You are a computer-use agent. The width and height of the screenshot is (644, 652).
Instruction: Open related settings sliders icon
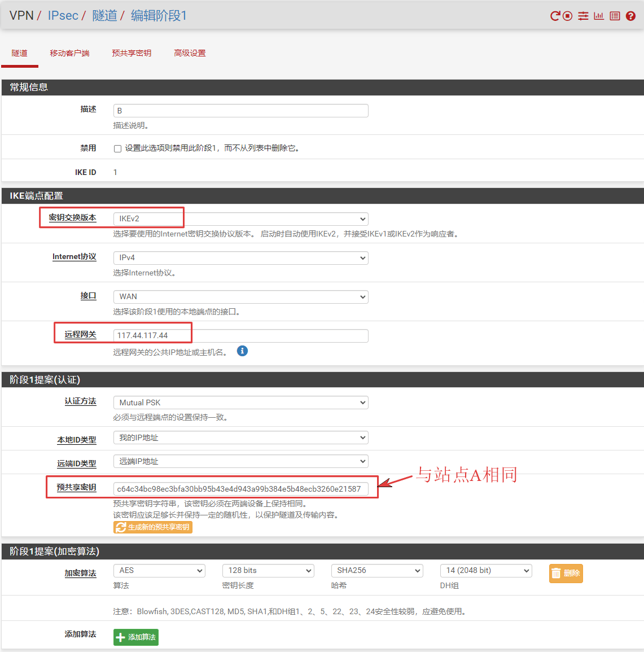tap(583, 16)
